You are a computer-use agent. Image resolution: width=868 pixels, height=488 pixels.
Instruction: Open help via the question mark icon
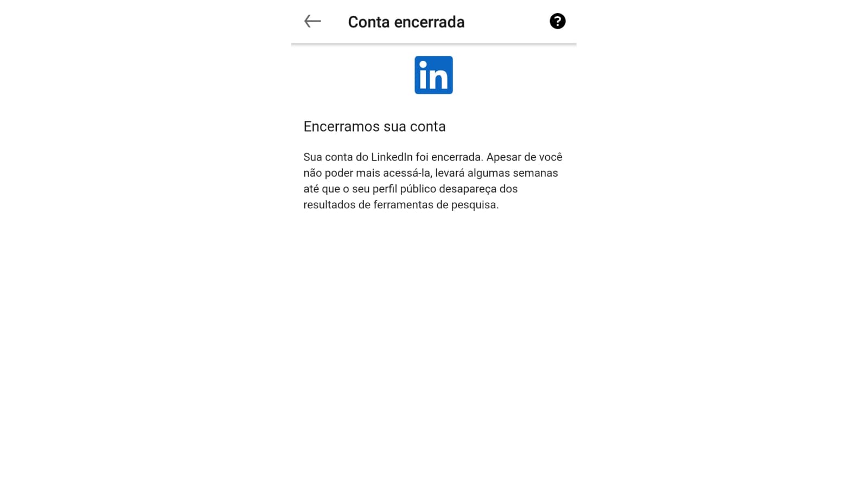coord(557,21)
